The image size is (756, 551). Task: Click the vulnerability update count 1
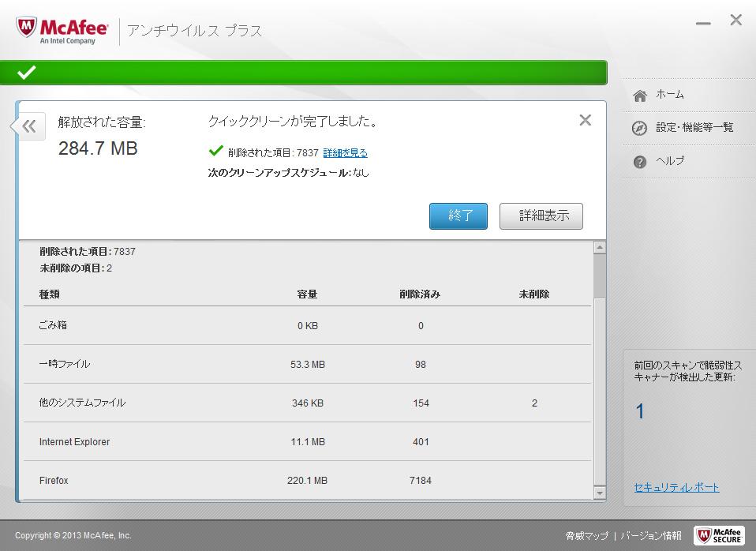(x=640, y=411)
